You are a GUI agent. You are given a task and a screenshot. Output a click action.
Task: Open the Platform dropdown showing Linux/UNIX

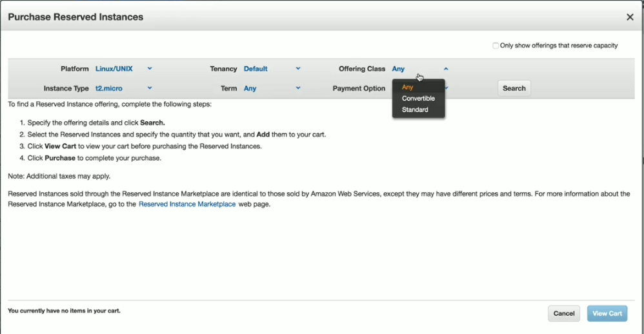[x=114, y=69]
